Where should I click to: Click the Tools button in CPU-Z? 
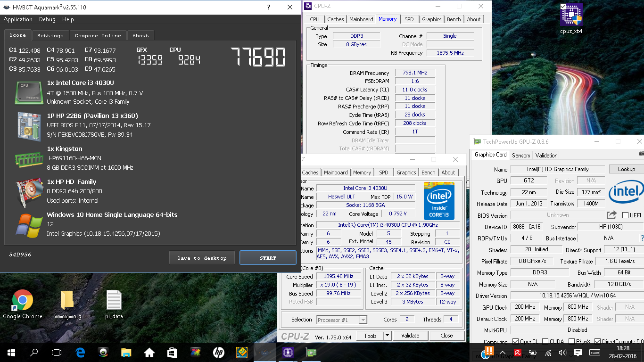(371, 336)
